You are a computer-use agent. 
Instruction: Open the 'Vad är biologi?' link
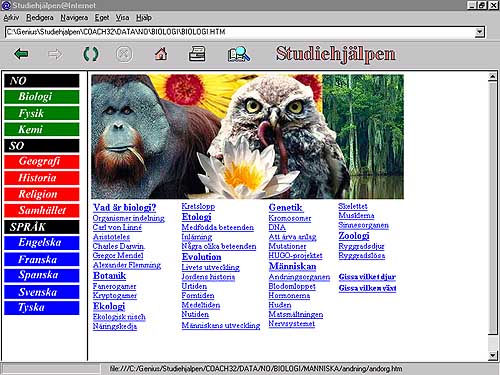(124, 208)
